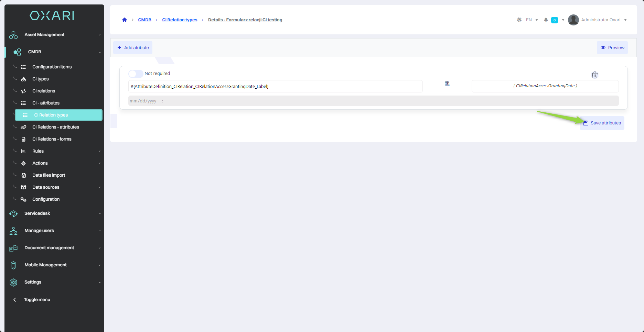Open Preview of the form
The height and width of the screenshot is (332, 644).
pyautogui.click(x=612, y=48)
